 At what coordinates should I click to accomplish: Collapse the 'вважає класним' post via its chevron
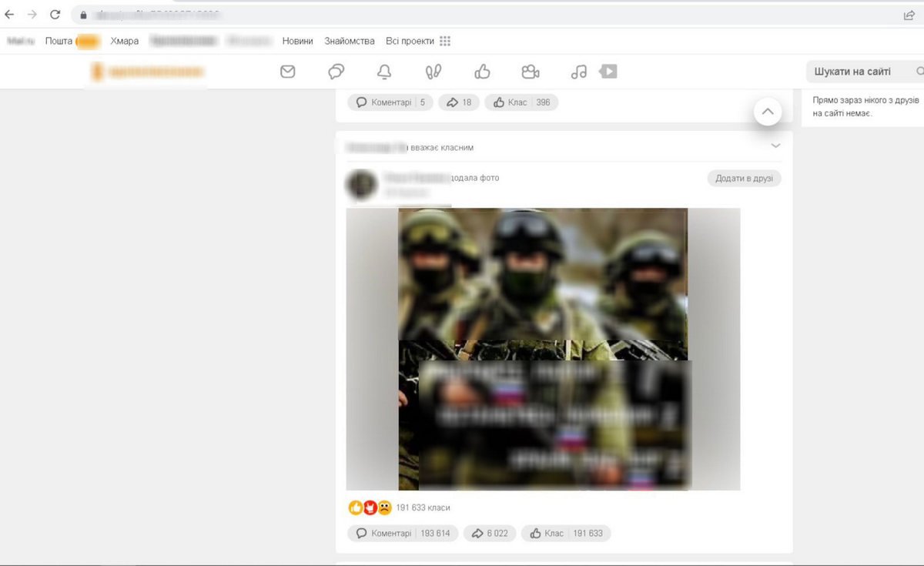[775, 146]
